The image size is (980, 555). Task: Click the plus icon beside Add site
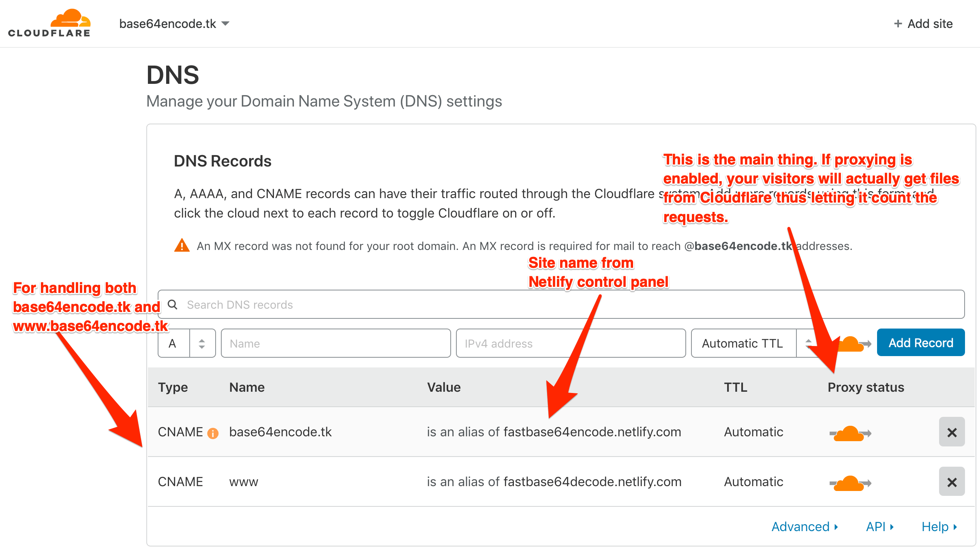[x=898, y=23]
